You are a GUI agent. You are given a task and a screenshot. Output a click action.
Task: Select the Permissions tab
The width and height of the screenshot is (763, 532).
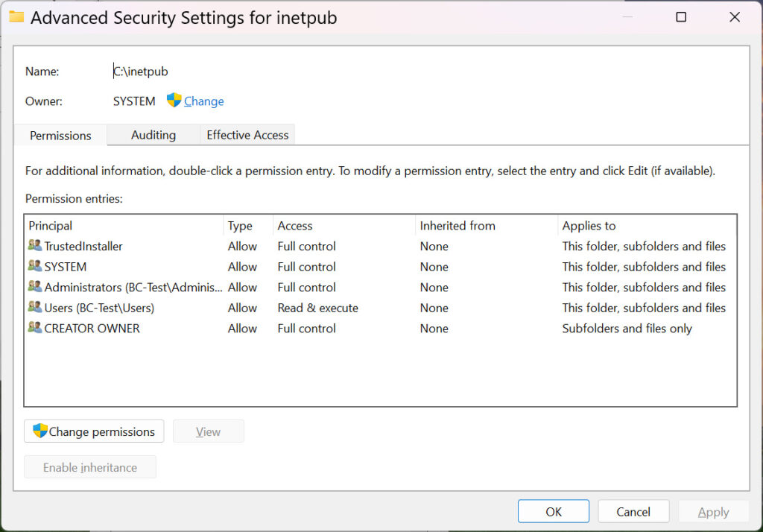coord(60,136)
